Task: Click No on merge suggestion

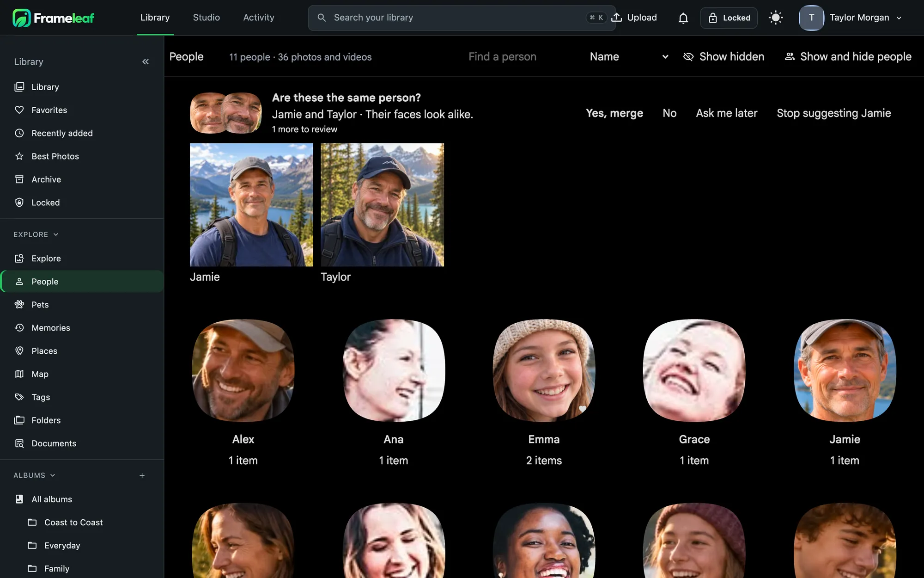Action: point(669,113)
